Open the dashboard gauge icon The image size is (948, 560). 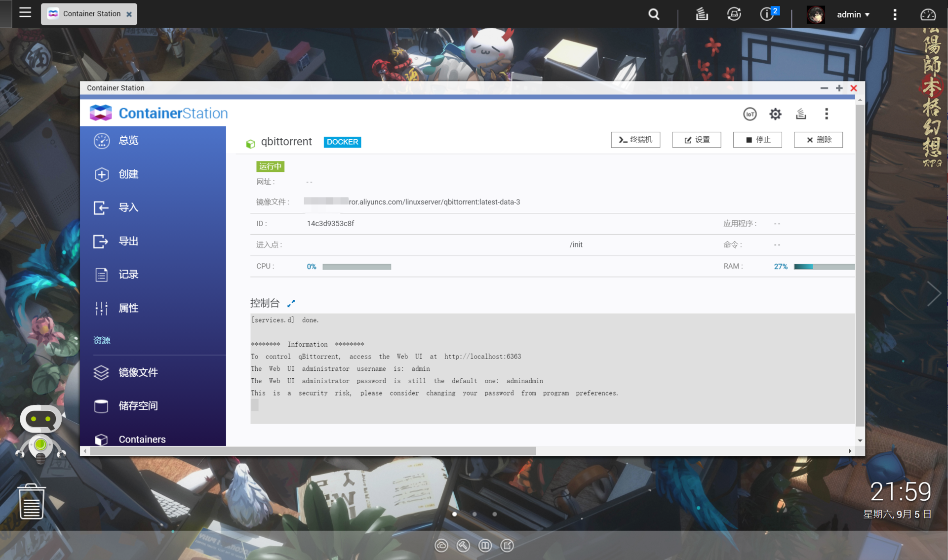pyautogui.click(x=928, y=14)
